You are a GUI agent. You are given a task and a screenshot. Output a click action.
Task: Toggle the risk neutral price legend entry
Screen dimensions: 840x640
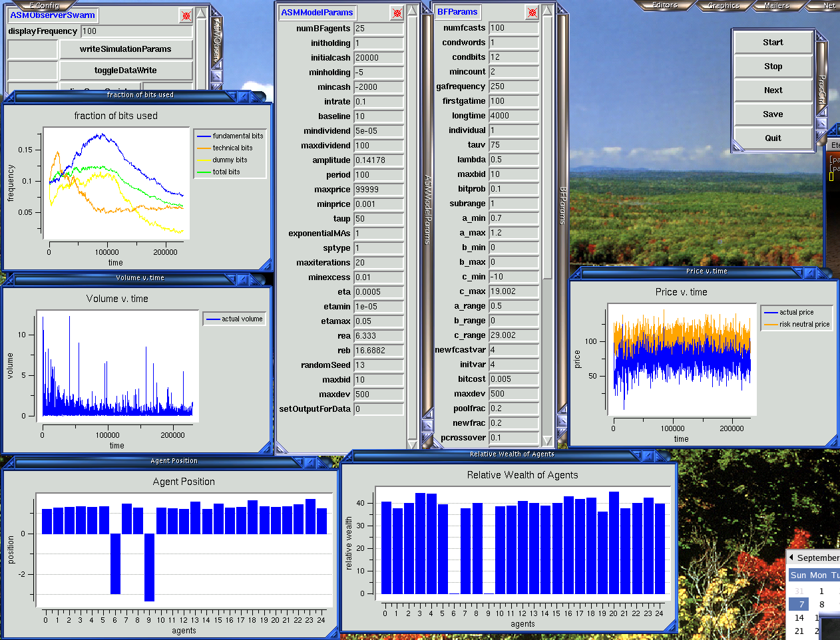(x=797, y=325)
